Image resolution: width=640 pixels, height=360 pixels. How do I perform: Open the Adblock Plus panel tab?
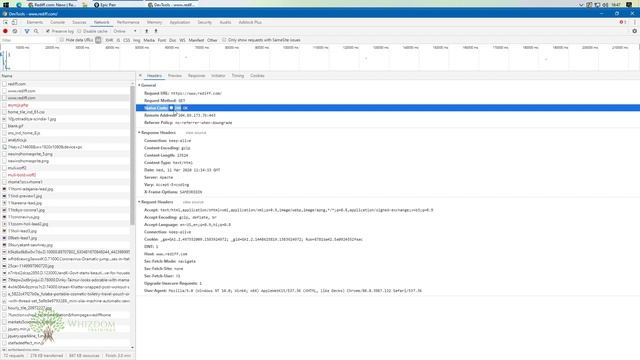pyautogui.click(x=250, y=22)
